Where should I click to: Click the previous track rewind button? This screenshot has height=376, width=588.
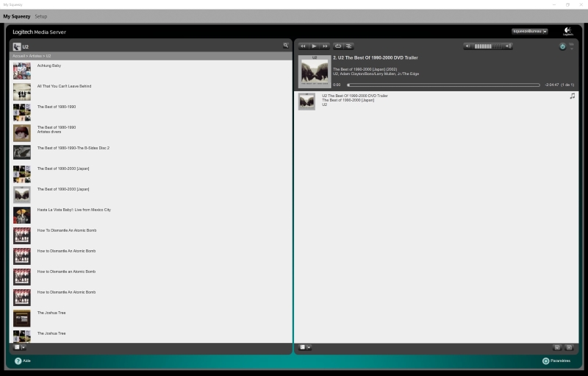[x=303, y=46]
